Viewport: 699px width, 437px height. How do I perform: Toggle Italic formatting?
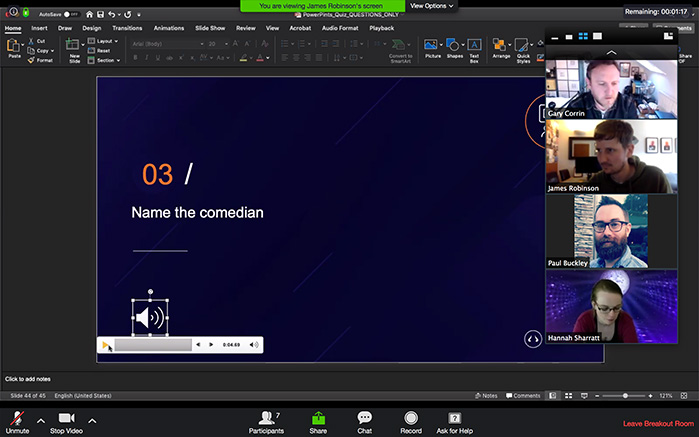coord(147,58)
